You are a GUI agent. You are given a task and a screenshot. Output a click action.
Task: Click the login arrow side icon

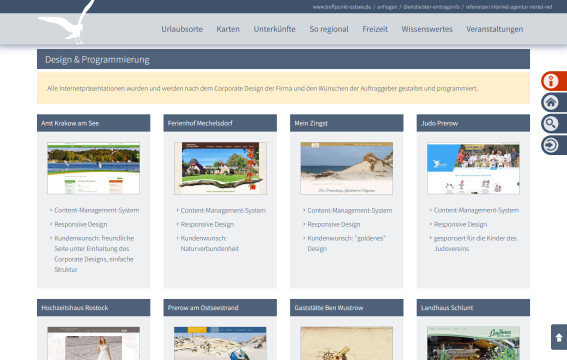pyautogui.click(x=554, y=145)
